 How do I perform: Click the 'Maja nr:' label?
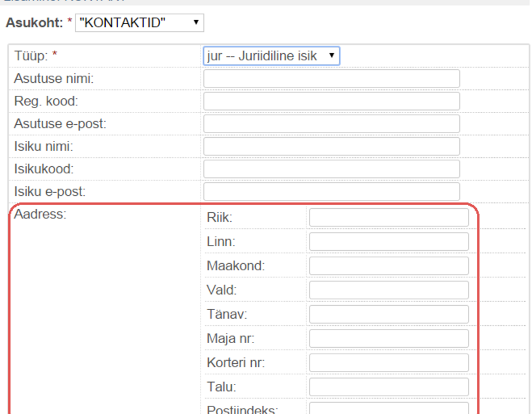point(231,338)
